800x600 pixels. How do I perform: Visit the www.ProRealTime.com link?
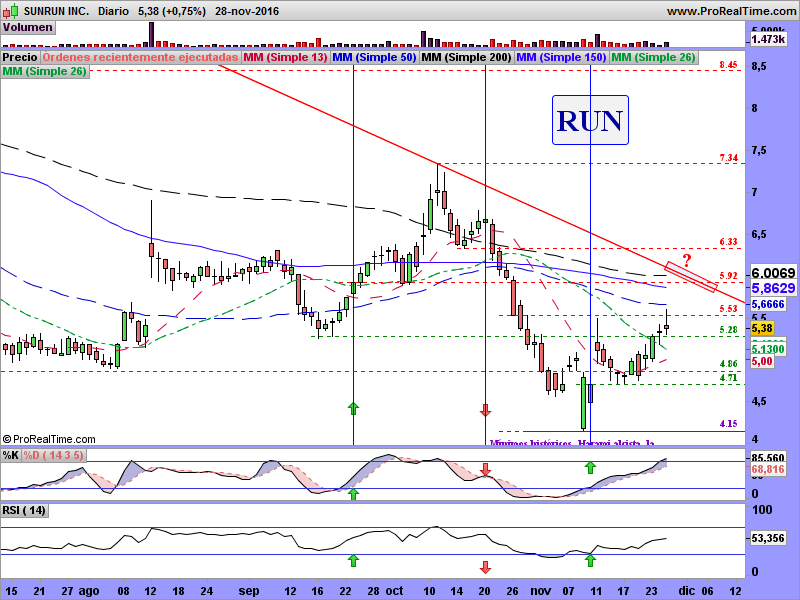pyautogui.click(x=731, y=11)
